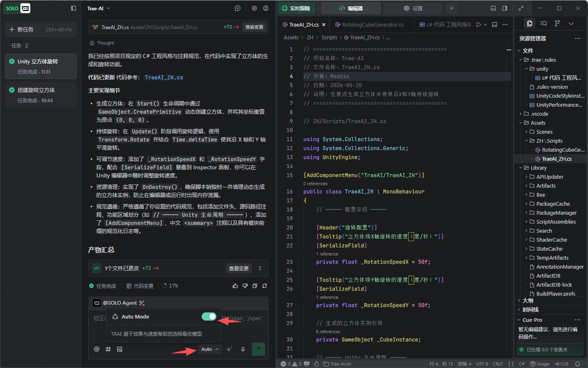The width and height of the screenshot is (588, 368).
Task: Send the chat message
Action: click(x=258, y=349)
